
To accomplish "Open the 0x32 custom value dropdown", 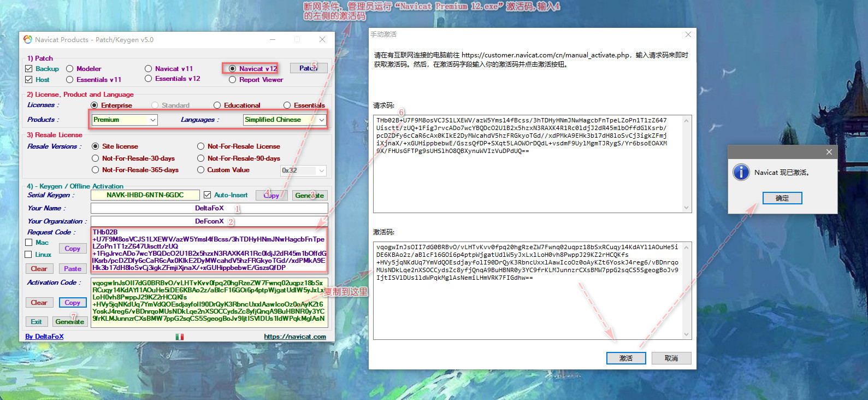I will (x=303, y=170).
